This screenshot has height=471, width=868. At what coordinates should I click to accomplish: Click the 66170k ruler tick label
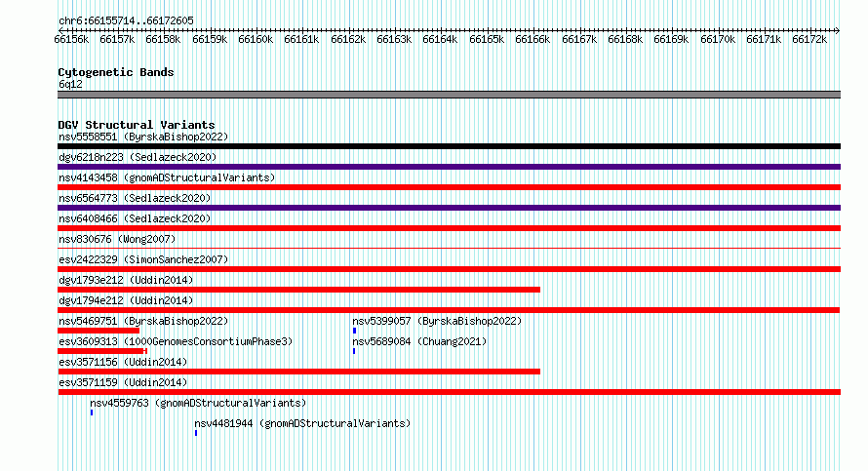[x=718, y=39]
